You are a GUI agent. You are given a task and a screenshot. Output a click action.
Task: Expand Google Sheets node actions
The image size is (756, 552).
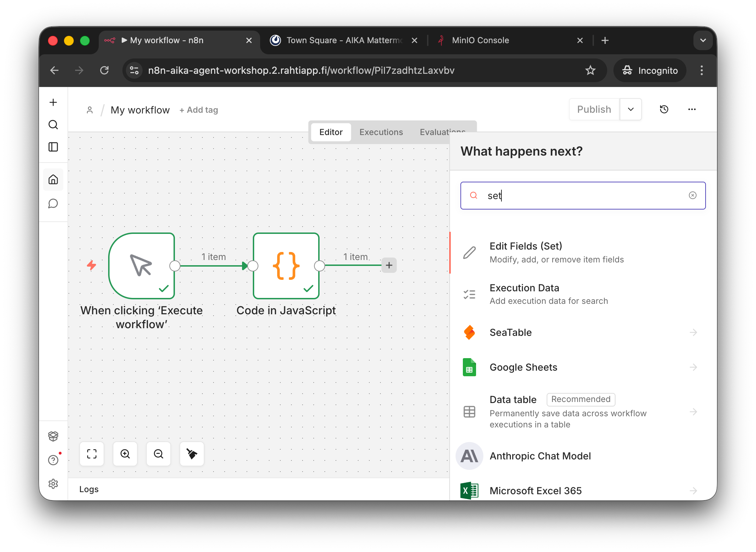coord(693,367)
